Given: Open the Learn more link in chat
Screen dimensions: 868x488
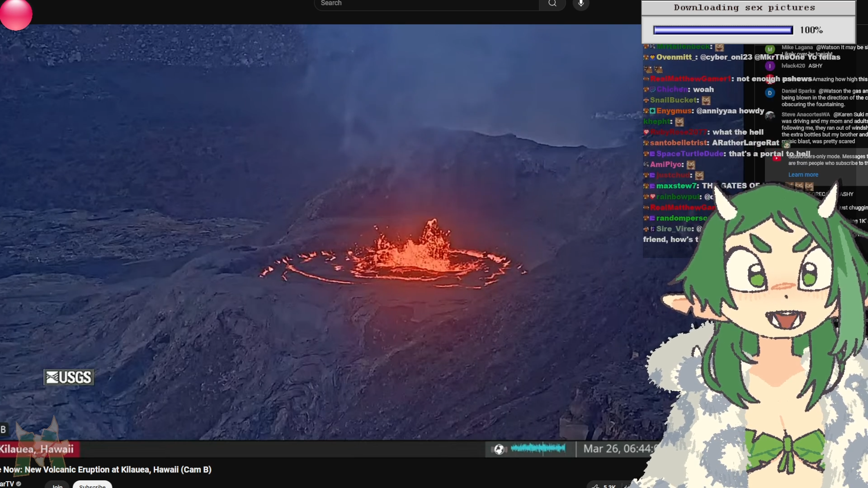Looking at the screenshot, I should pos(803,175).
